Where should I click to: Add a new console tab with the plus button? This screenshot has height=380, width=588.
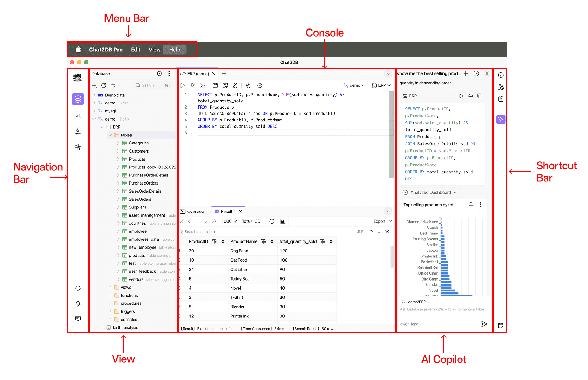[x=224, y=73]
